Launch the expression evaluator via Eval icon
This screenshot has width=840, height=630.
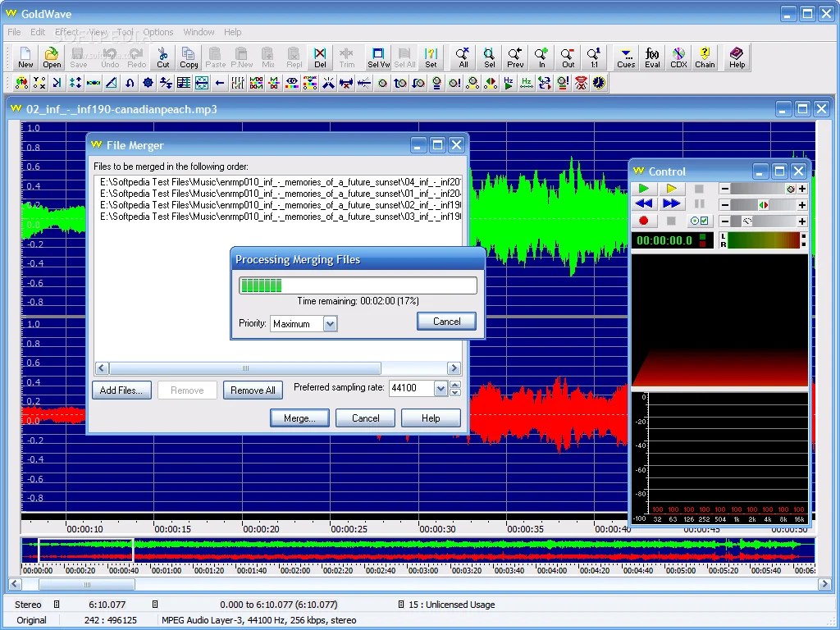tap(652, 57)
